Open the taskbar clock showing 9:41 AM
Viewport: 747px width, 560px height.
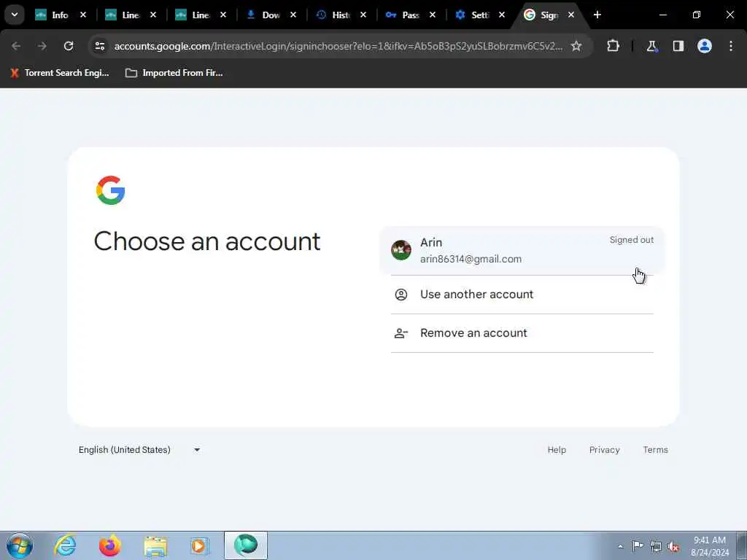tap(710, 546)
